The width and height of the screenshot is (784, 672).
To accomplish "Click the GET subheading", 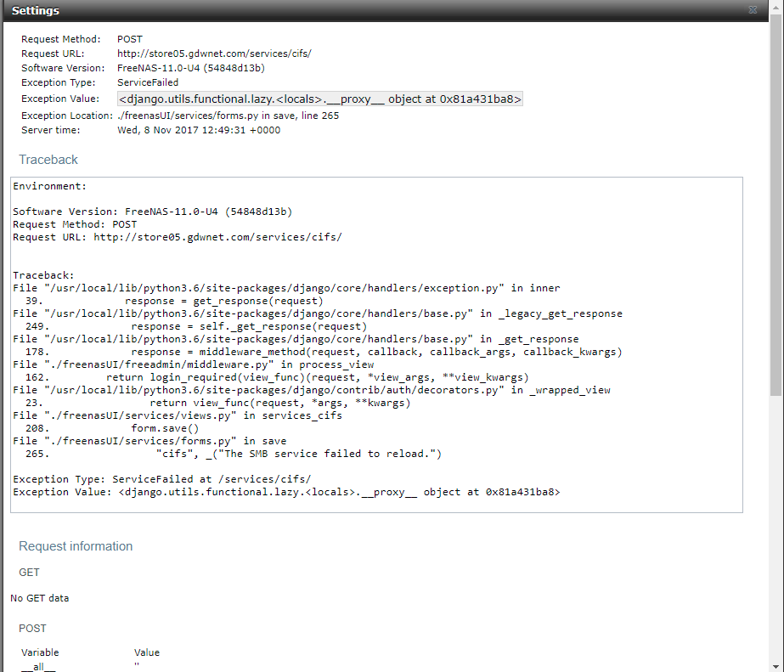I will click(x=29, y=573).
